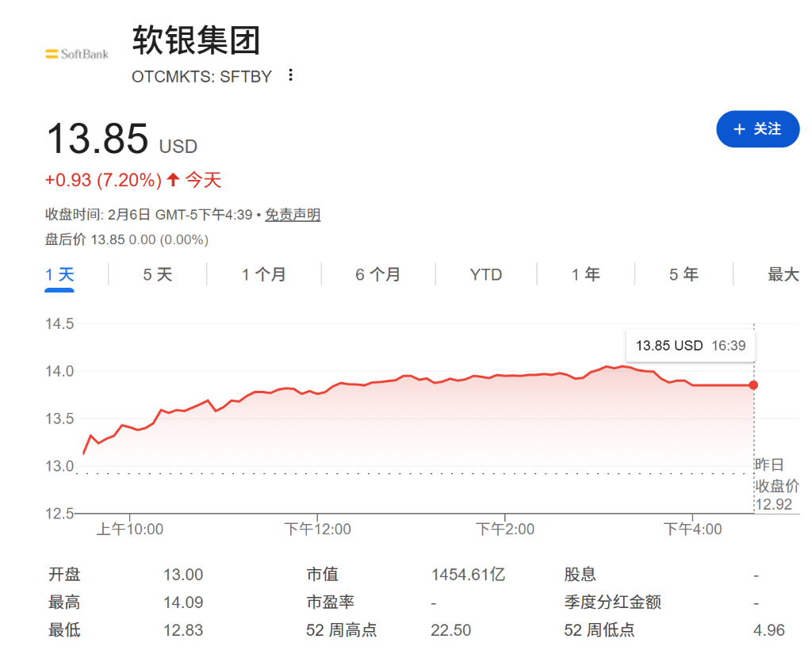Switch to the 1 年 chart range
Screen dimensions: 812x654
pos(586,274)
